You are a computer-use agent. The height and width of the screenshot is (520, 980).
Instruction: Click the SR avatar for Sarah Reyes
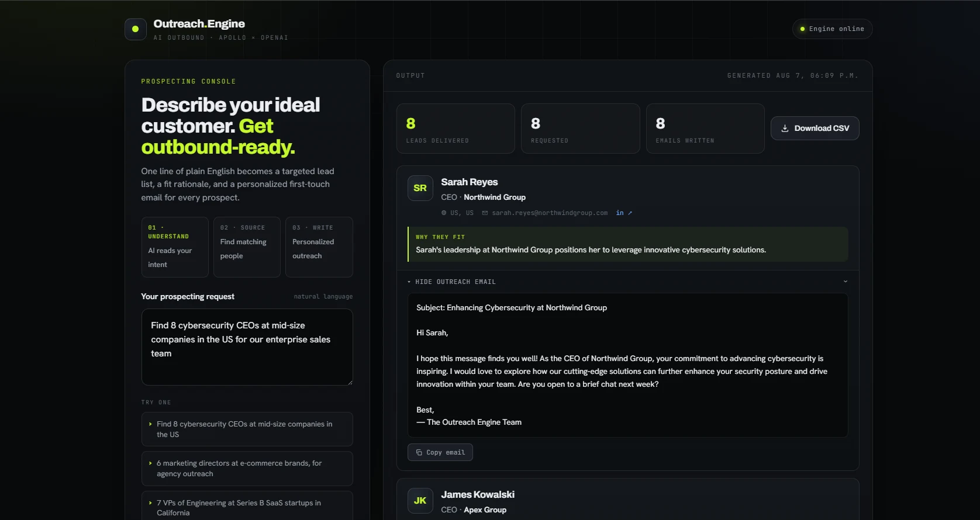420,188
